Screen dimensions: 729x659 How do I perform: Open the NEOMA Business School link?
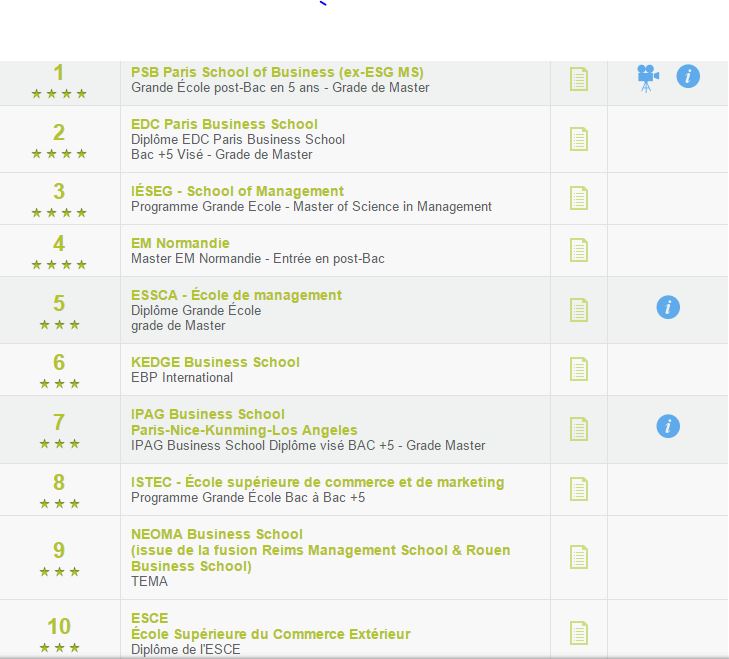(x=320, y=550)
